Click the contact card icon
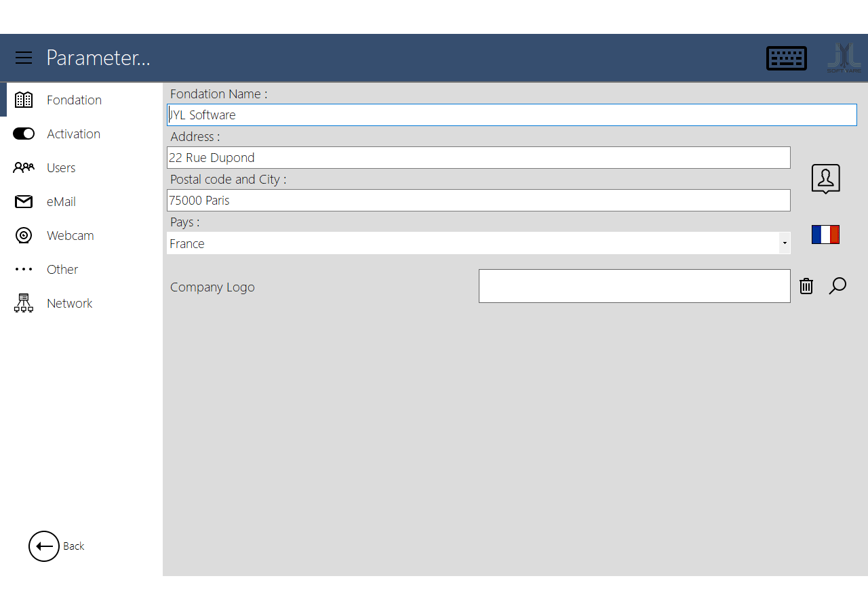 (x=825, y=179)
